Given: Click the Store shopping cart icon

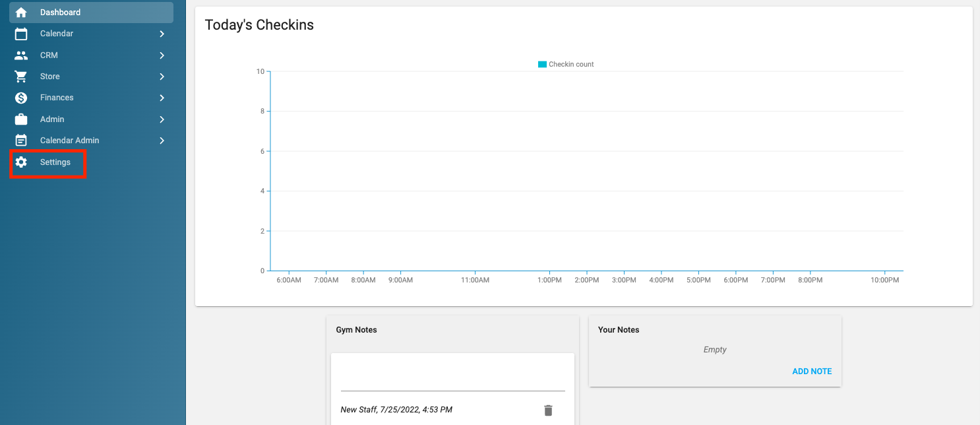Looking at the screenshot, I should coord(21,77).
